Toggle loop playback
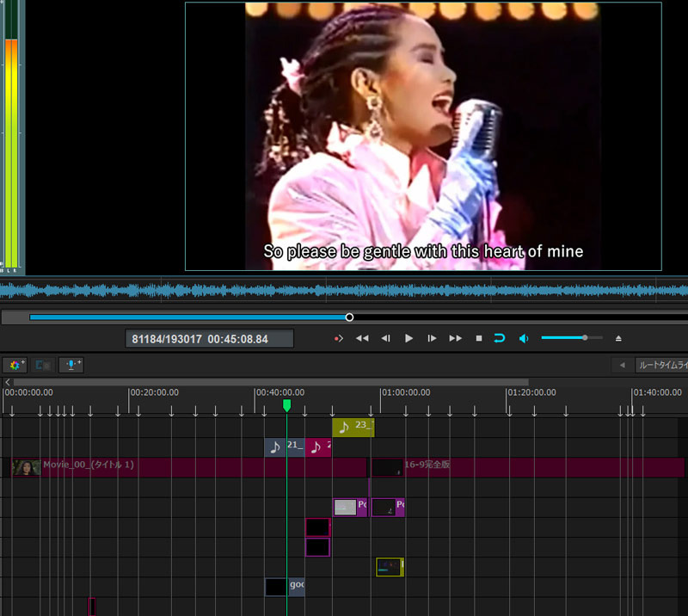 pos(500,338)
